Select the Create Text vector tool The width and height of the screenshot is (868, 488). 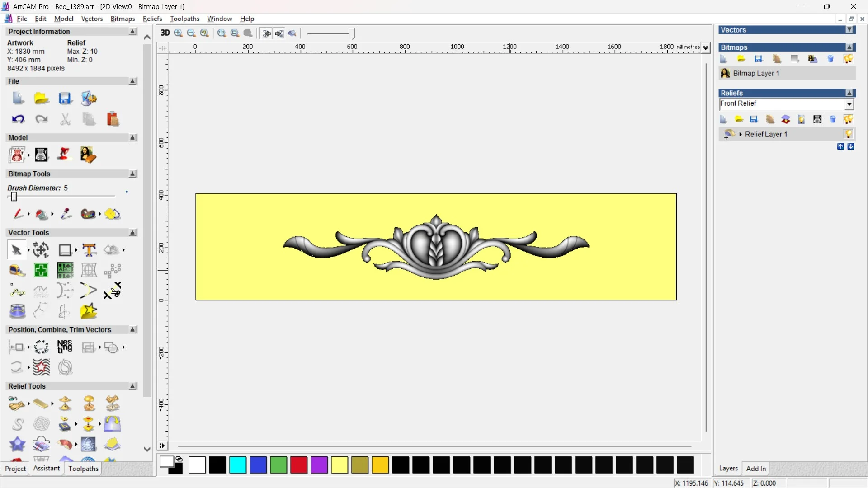click(89, 250)
